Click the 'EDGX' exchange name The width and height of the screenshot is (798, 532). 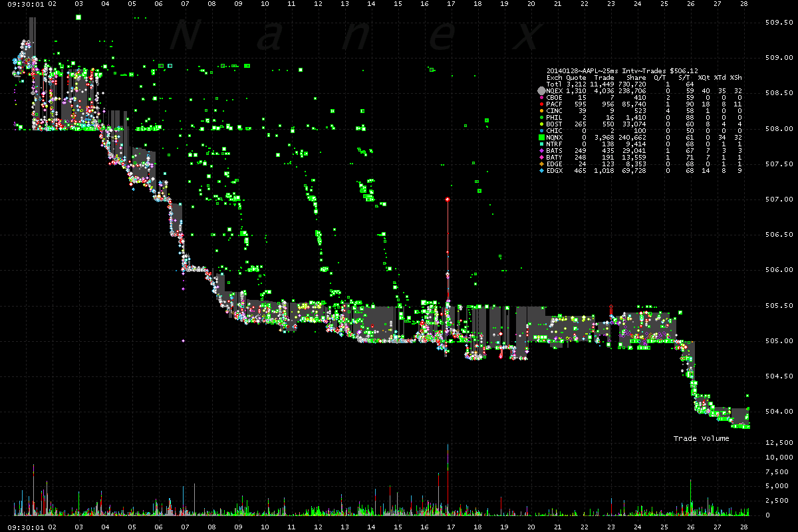[555, 171]
